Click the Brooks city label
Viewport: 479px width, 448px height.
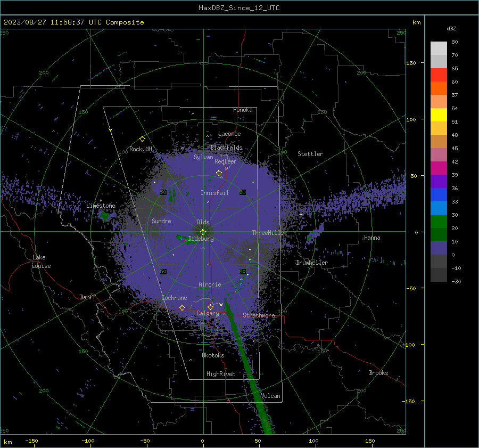click(378, 373)
